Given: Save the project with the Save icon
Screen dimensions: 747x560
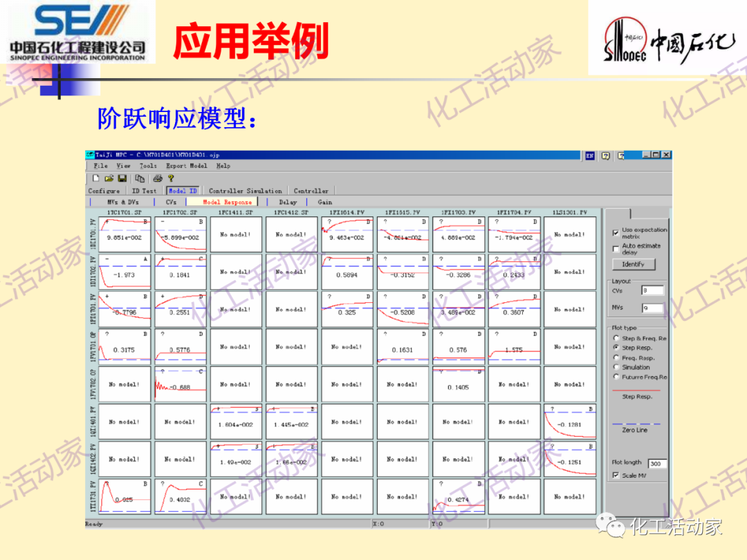Looking at the screenshot, I should tap(123, 179).
